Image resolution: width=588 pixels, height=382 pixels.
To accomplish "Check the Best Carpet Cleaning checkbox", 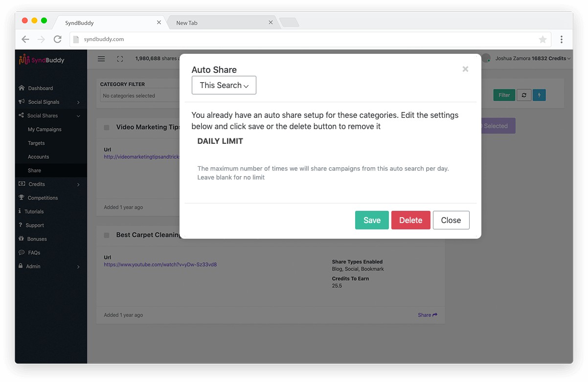I will click(x=107, y=235).
